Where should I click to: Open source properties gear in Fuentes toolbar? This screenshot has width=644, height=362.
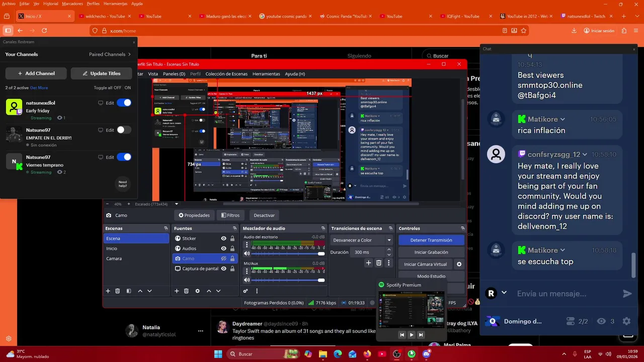pyautogui.click(x=197, y=291)
